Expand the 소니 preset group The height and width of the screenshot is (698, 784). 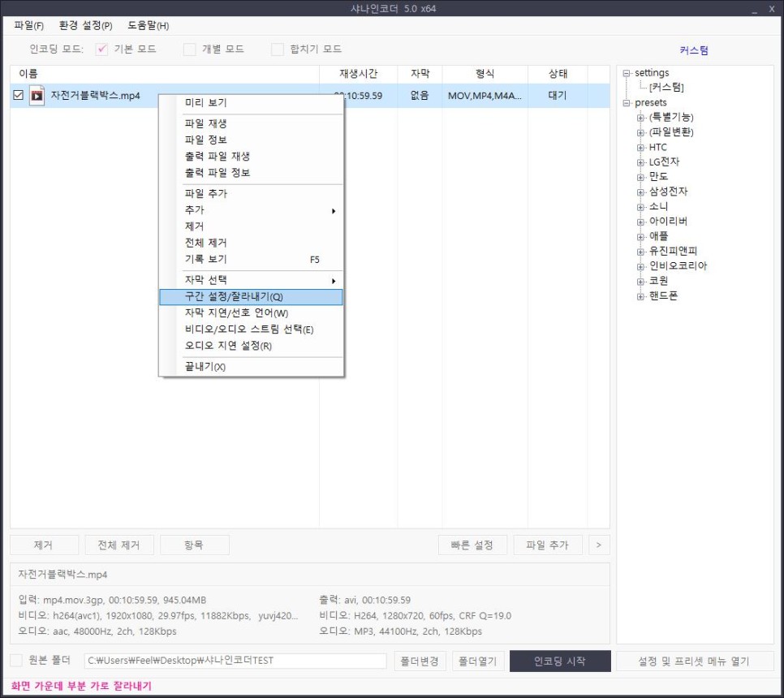pyautogui.click(x=640, y=207)
